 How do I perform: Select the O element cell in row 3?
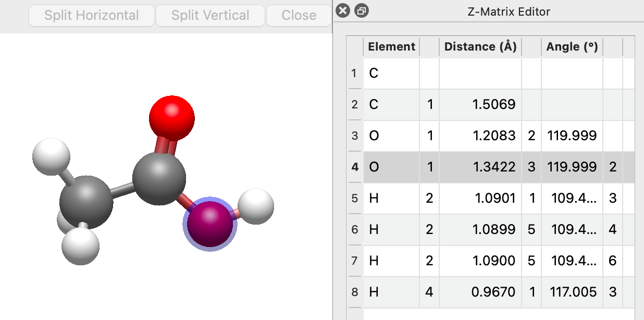[x=391, y=136]
